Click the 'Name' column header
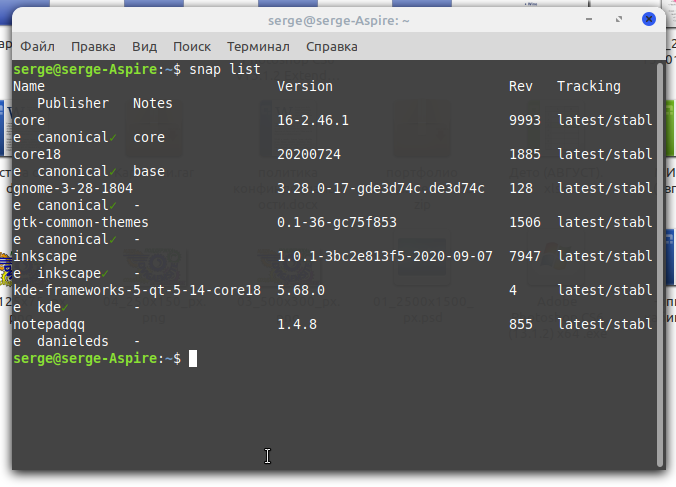Image resolution: width=676 pixels, height=487 pixels. (29, 86)
